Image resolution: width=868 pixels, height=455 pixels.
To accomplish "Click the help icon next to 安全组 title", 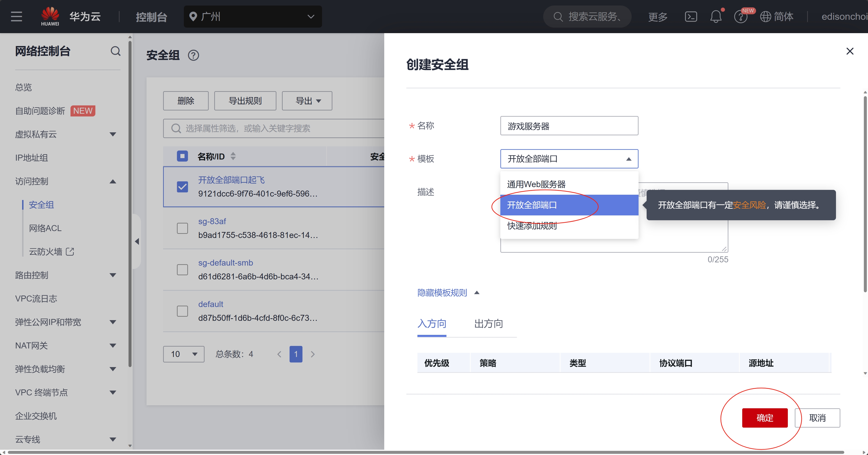I will click(194, 55).
